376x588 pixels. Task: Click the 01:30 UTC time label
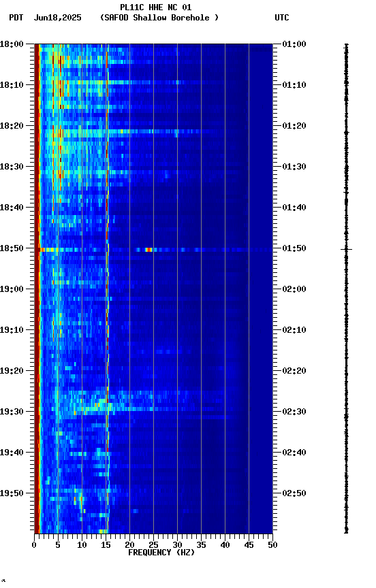[x=294, y=167]
